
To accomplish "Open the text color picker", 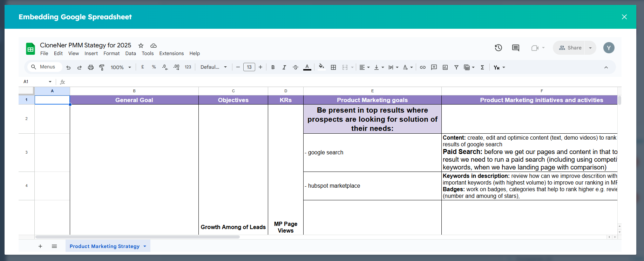I will (307, 67).
